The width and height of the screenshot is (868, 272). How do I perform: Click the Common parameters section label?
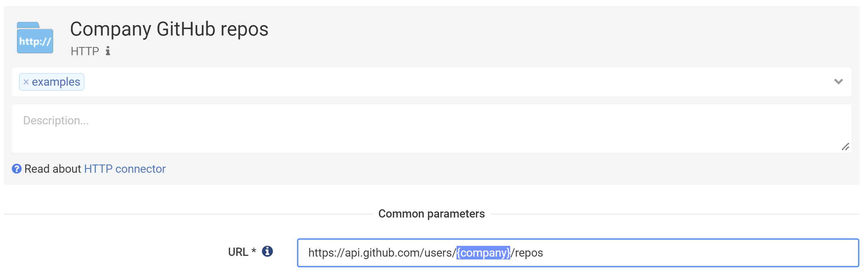tap(432, 213)
